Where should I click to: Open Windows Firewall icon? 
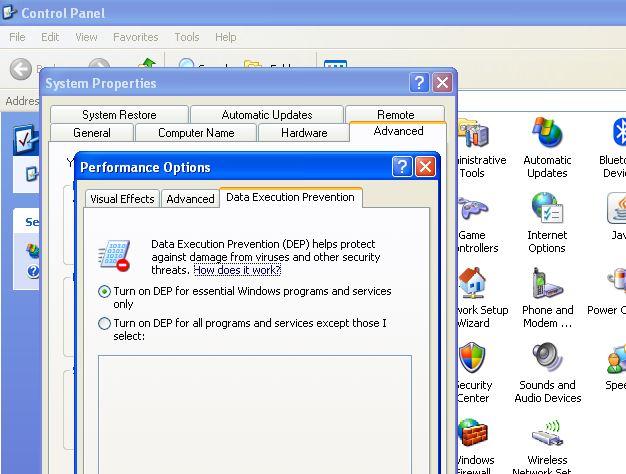coord(474,446)
